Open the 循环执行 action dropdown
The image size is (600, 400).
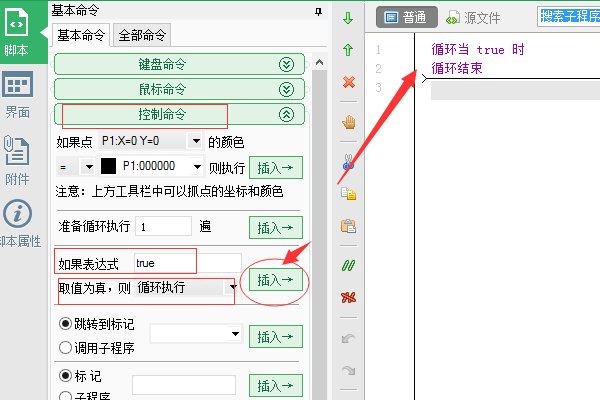coord(232,287)
